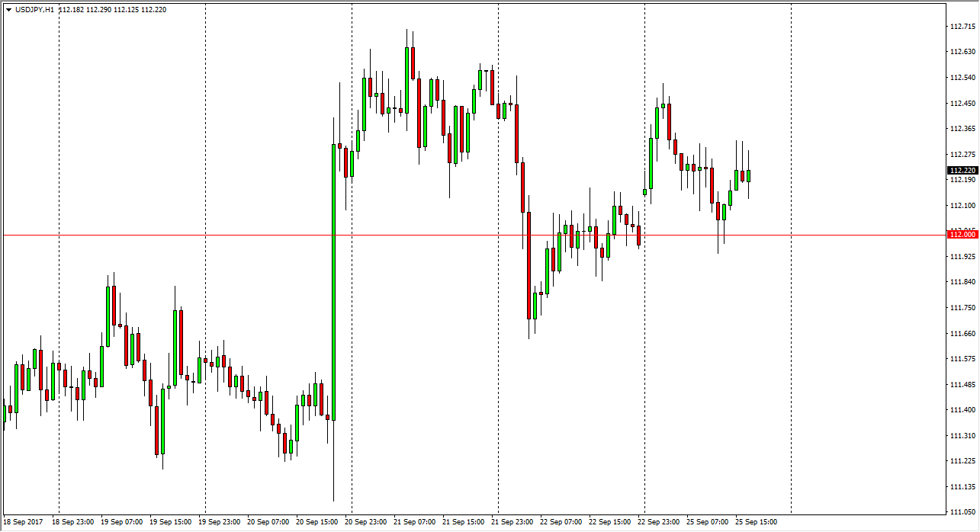Click the red 112.000 price tag
The height and width of the screenshot is (532, 980).
(x=962, y=235)
